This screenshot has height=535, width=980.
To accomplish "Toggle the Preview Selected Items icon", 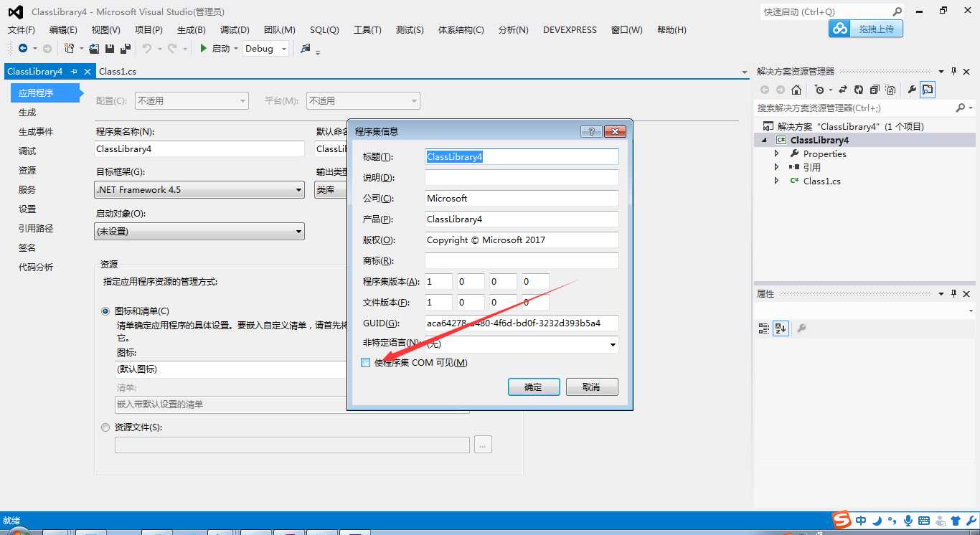I will click(x=928, y=90).
